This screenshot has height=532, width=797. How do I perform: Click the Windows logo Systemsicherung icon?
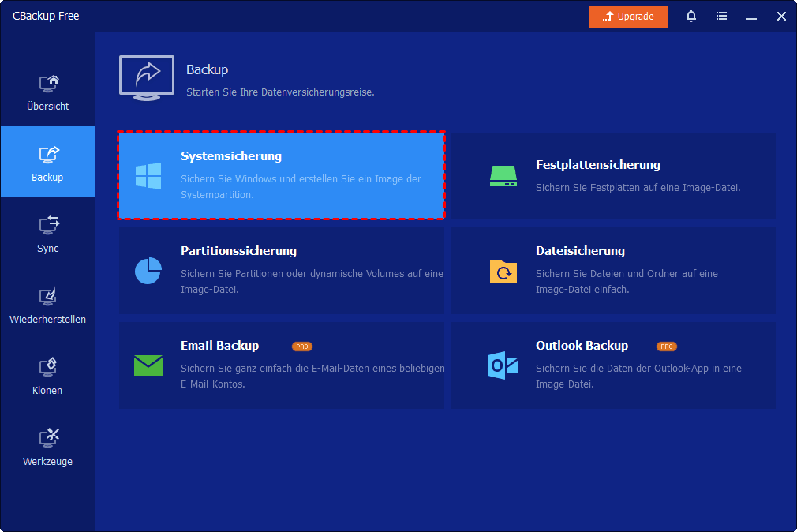tap(148, 176)
